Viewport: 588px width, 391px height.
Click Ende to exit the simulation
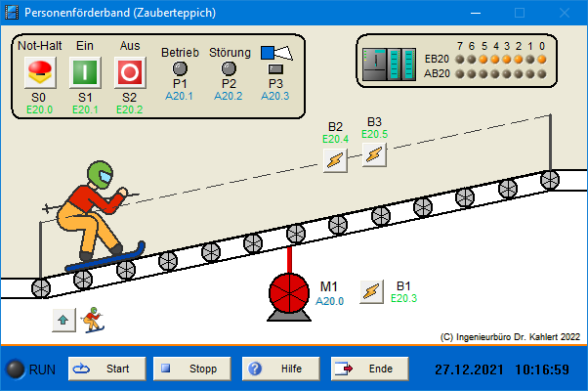click(x=368, y=369)
